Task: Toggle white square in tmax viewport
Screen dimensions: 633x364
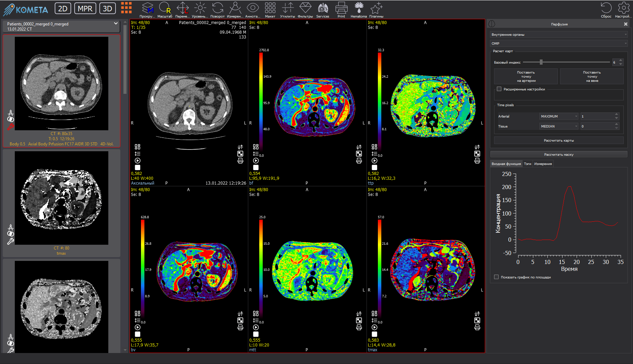Action: click(374, 334)
